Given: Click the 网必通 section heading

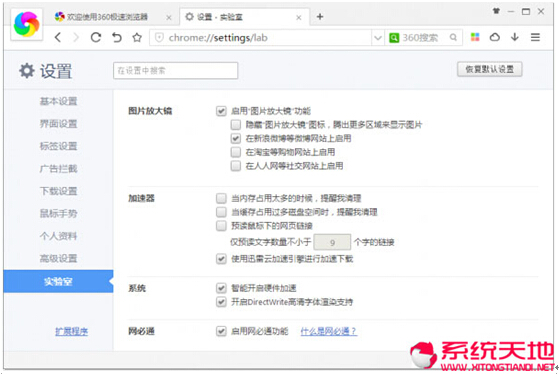Looking at the screenshot, I should 141,331.
